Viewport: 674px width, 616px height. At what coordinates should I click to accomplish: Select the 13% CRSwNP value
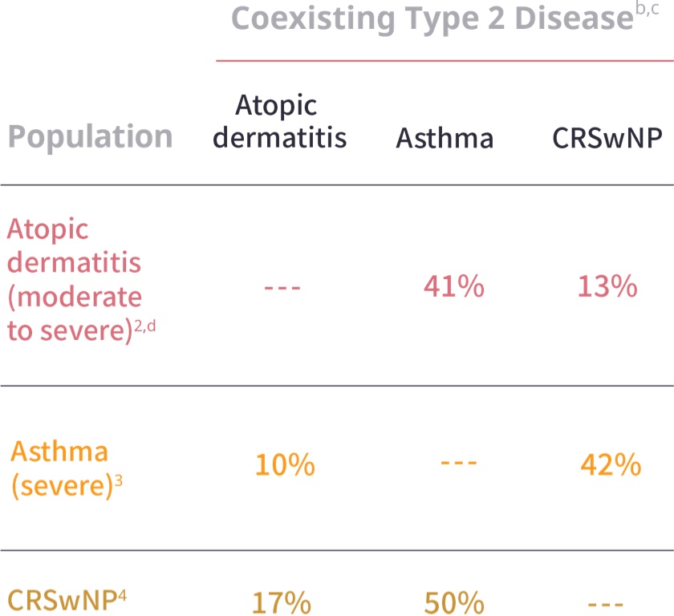pyautogui.click(x=609, y=287)
